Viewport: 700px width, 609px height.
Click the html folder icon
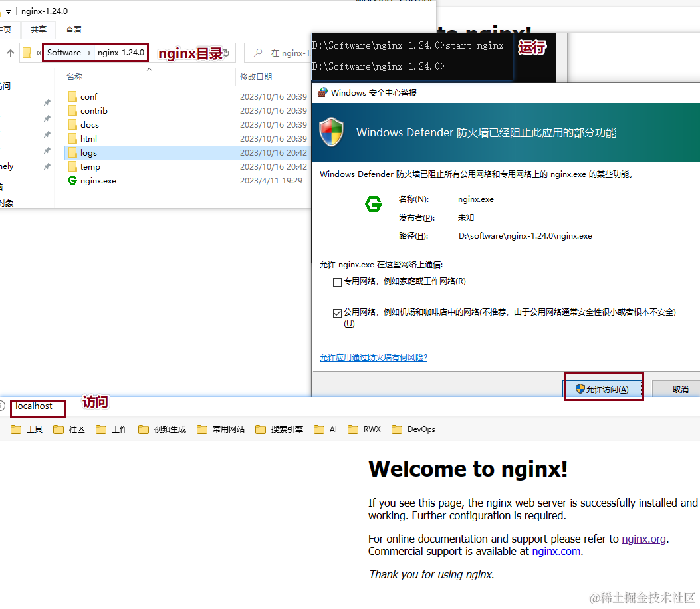(72, 138)
